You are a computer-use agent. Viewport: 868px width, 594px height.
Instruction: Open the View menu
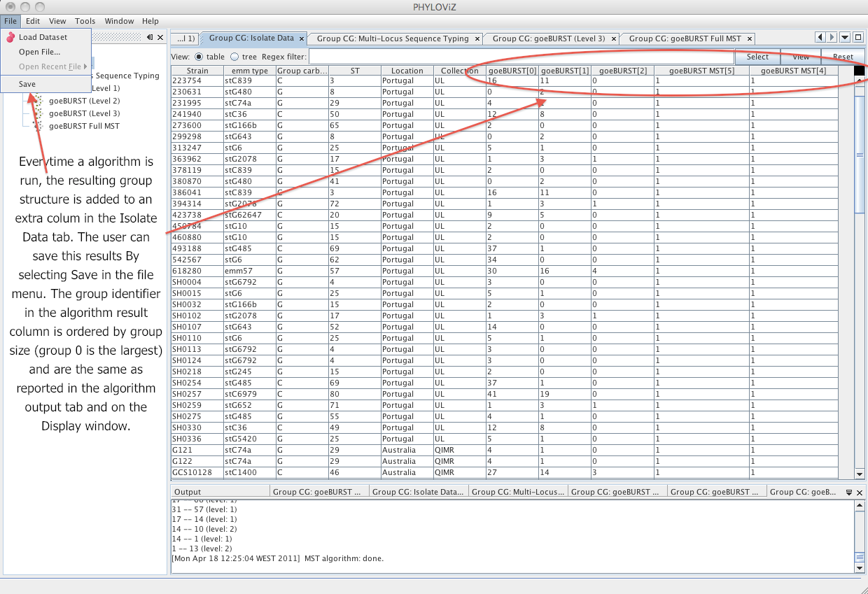pyautogui.click(x=58, y=21)
